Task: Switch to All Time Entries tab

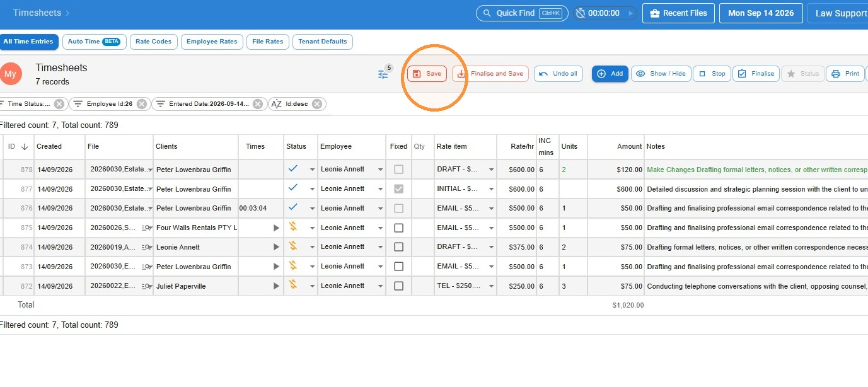Action: point(28,42)
